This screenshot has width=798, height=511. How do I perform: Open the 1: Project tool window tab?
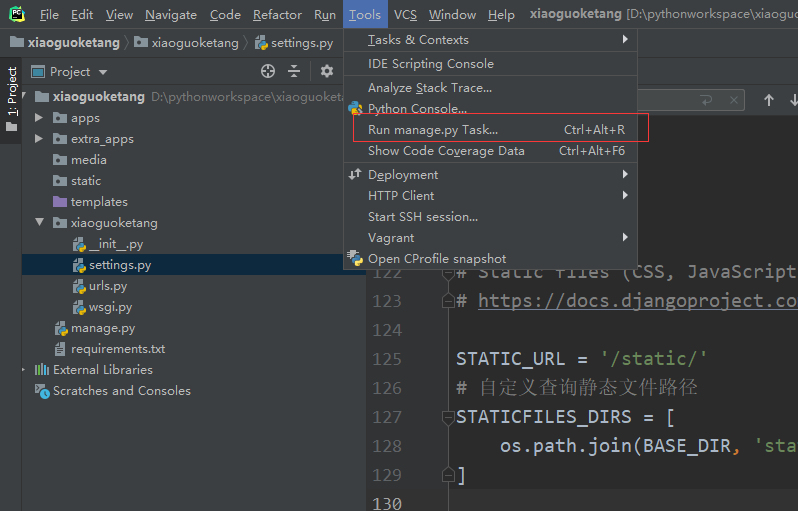point(11,100)
